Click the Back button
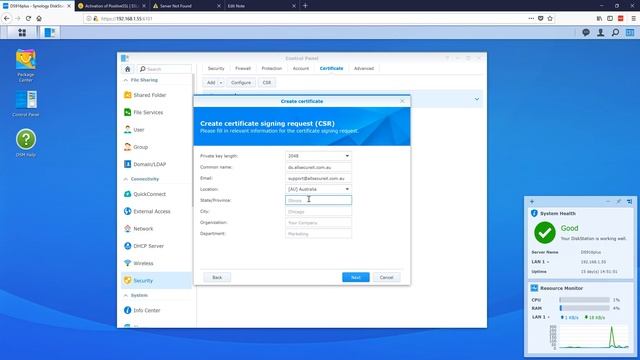The image size is (640, 360). 217,277
